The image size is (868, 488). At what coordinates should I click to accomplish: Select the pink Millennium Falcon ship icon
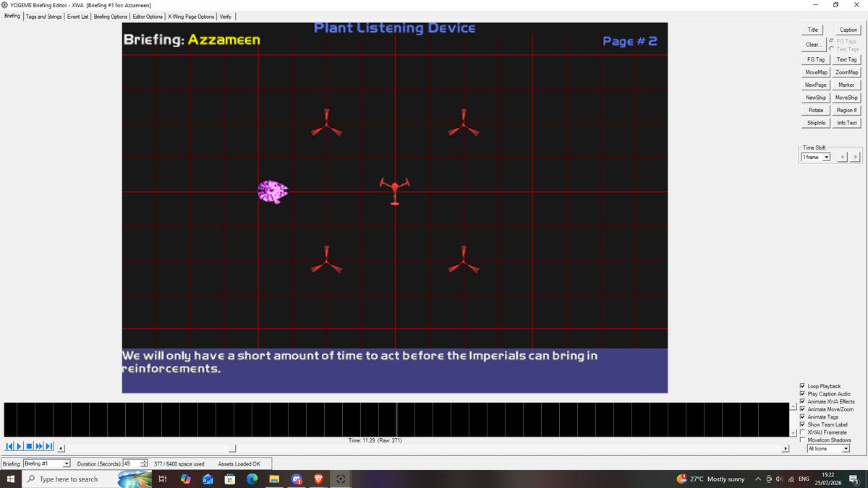[273, 191]
